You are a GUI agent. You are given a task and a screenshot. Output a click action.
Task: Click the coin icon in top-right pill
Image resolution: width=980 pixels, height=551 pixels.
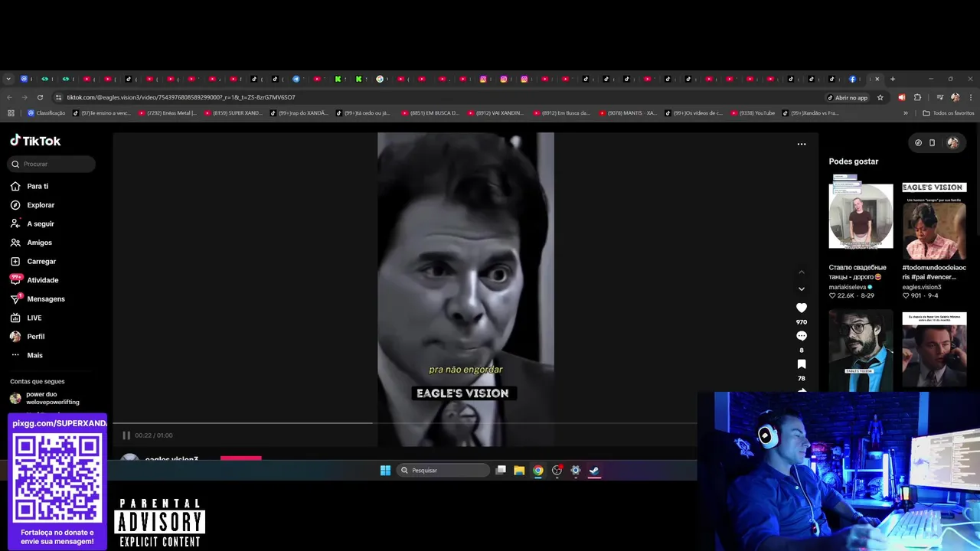pos(918,142)
